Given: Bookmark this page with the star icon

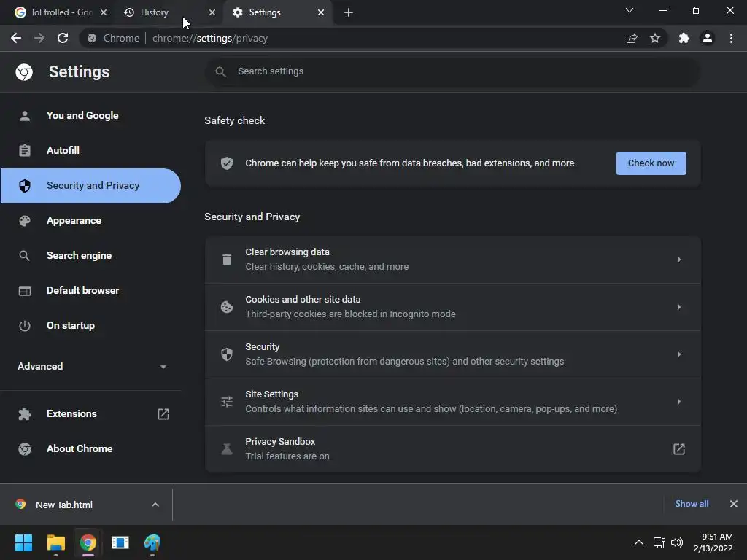Looking at the screenshot, I should [655, 38].
